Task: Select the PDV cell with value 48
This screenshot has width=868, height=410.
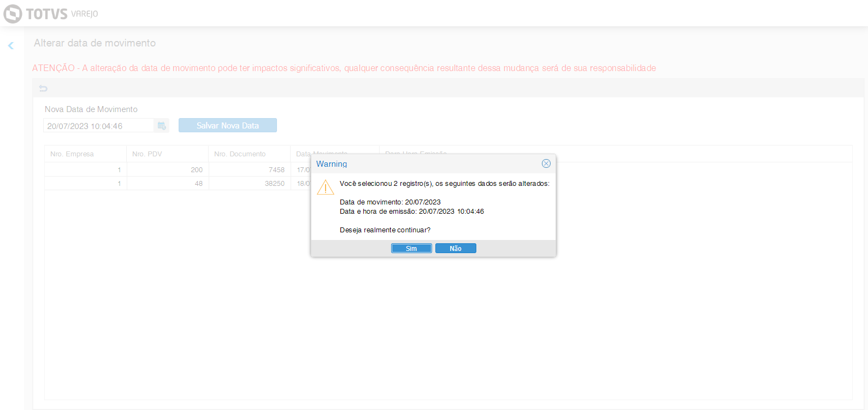Action: (x=167, y=183)
